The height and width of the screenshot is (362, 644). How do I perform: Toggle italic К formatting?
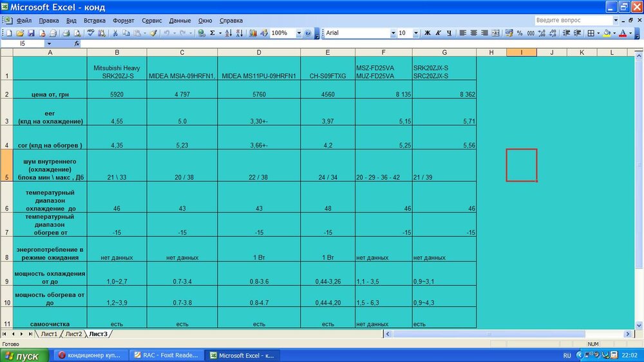click(x=438, y=33)
